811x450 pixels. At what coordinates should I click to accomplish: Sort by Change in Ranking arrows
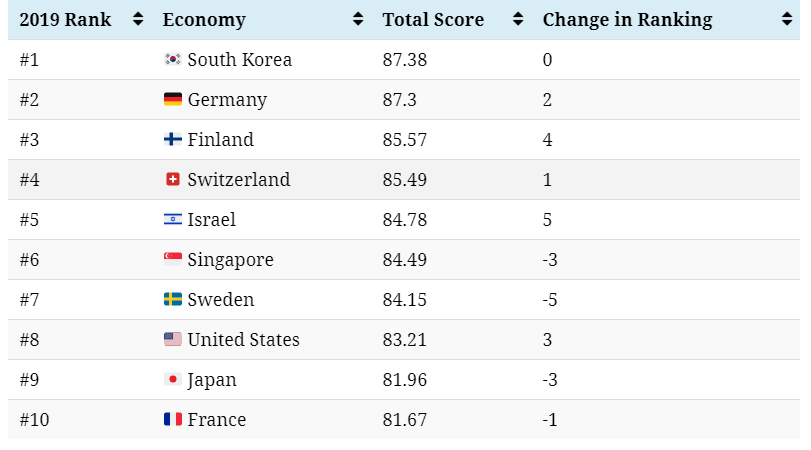click(787, 20)
